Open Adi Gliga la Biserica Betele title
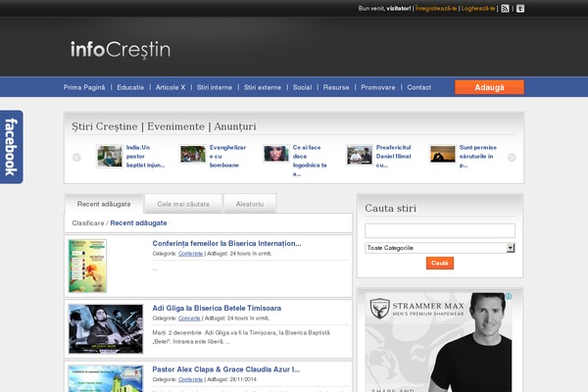Image resolution: width=588 pixels, height=392 pixels. coord(217,309)
